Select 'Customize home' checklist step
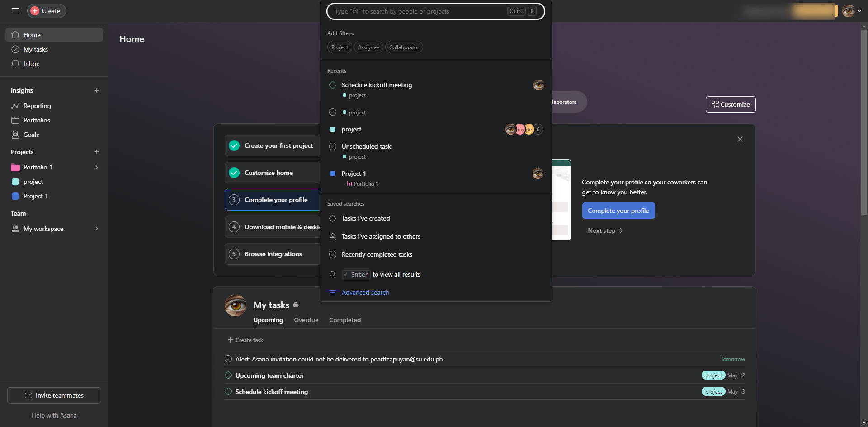Viewport: 868px width, 427px height. tap(272, 173)
